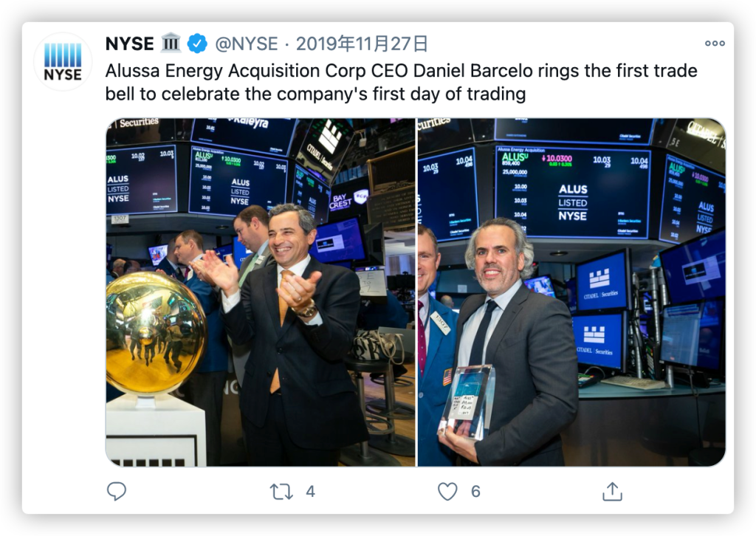Click the retweet count of 4
Image resolution: width=756 pixels, height=536 pixels.
click(x=310, y=491)
